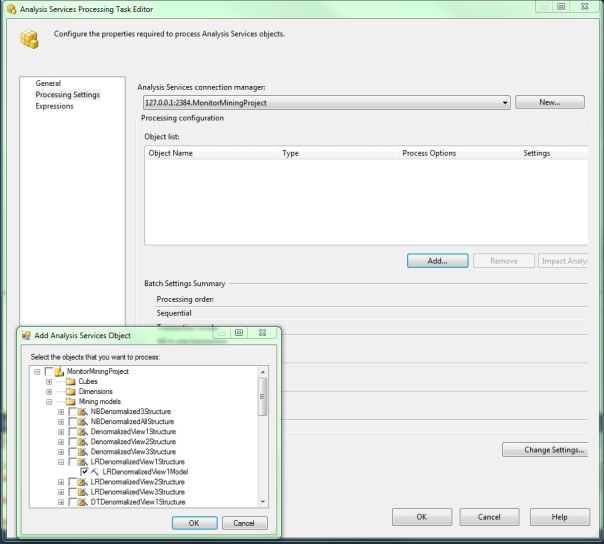
Task: Check the LRDenormalizedView3Structure checkbox
Action: point(72,492)
